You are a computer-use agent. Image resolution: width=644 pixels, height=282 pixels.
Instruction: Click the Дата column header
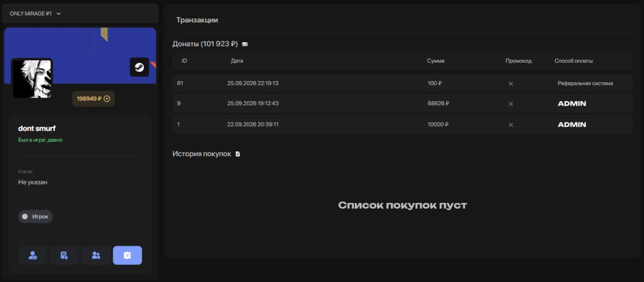point(237,61)
